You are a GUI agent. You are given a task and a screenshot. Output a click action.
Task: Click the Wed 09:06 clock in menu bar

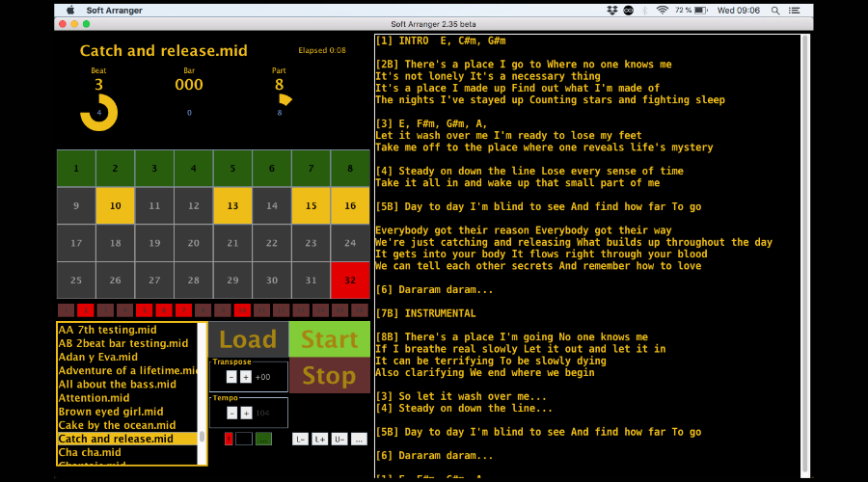pos(739,10)
